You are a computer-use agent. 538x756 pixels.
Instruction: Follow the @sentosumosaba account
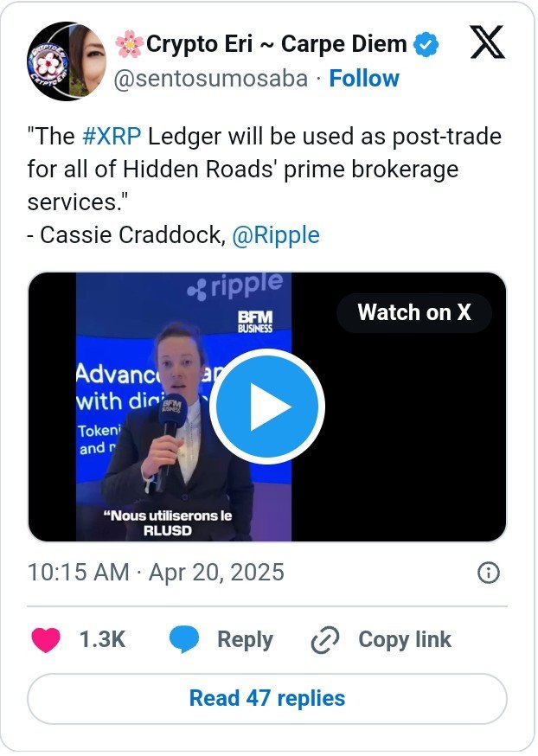(364, 79)
